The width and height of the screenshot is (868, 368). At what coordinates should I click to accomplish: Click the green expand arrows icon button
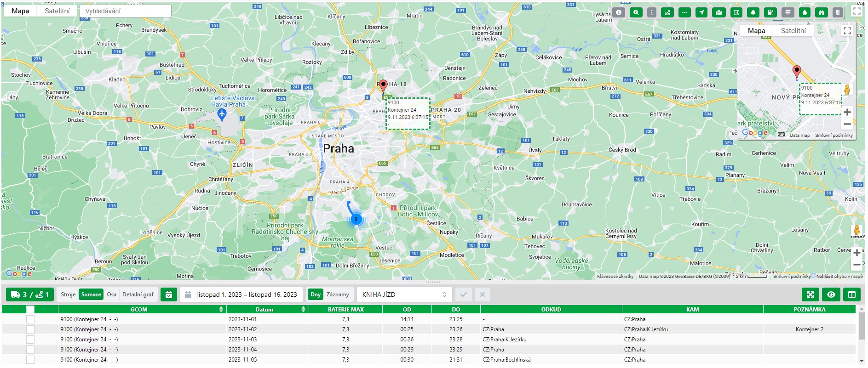[x=811, y=294]
